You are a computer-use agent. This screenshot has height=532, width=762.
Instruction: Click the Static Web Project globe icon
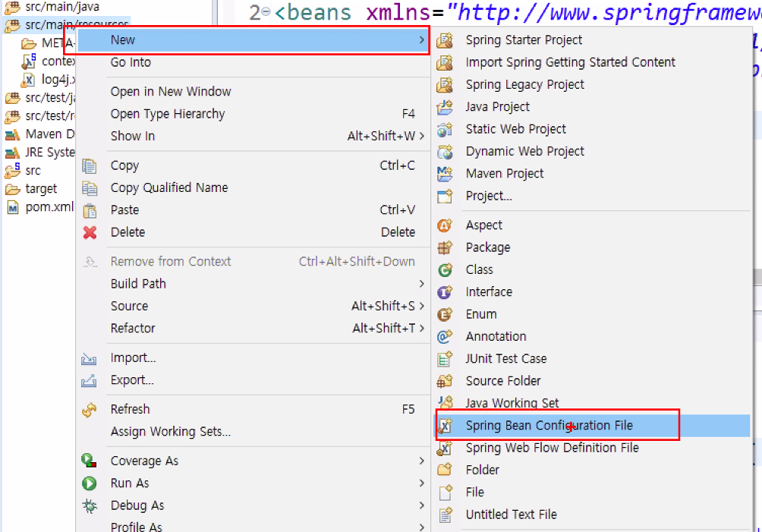pos(445,129)
